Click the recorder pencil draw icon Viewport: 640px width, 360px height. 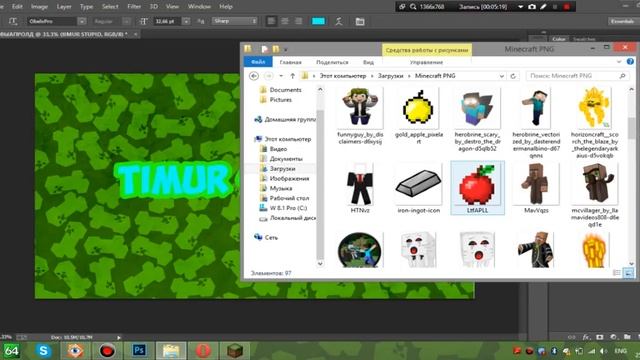(x=543, y=7)
